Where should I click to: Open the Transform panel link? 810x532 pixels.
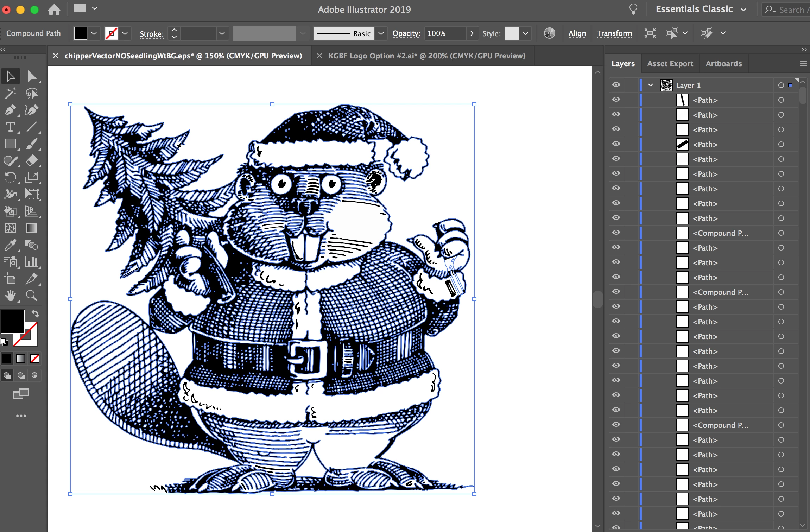[614, 33]
